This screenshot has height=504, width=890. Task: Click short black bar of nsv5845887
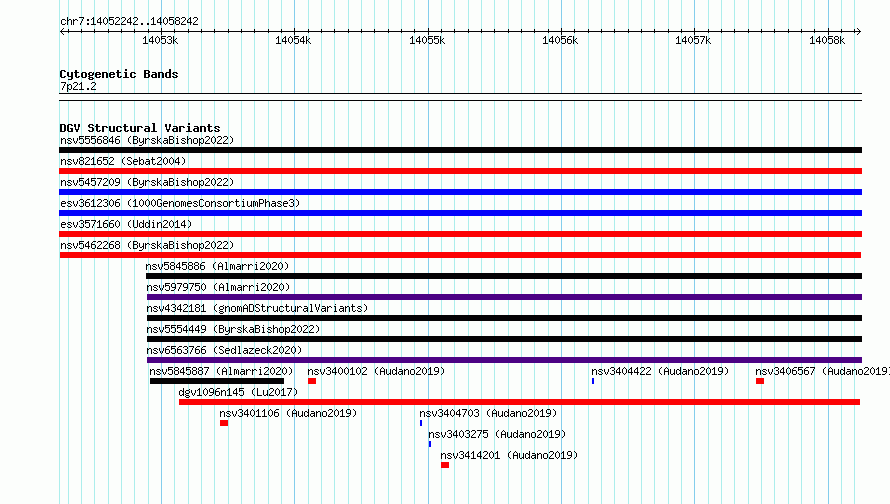pos(217,381)
